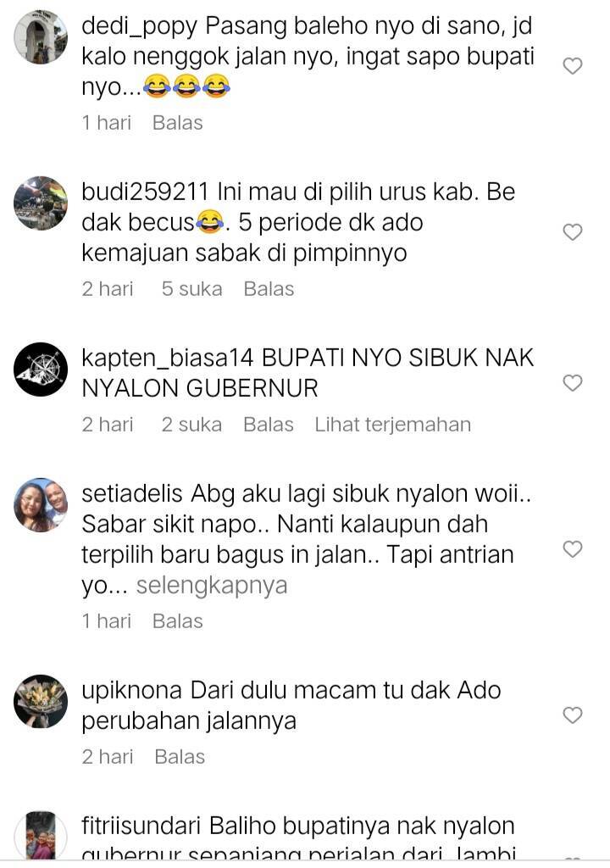View the 5 suka likes list
Image resolution: width=610 pixels, height=868 pixels.
[x=191, y=289]
